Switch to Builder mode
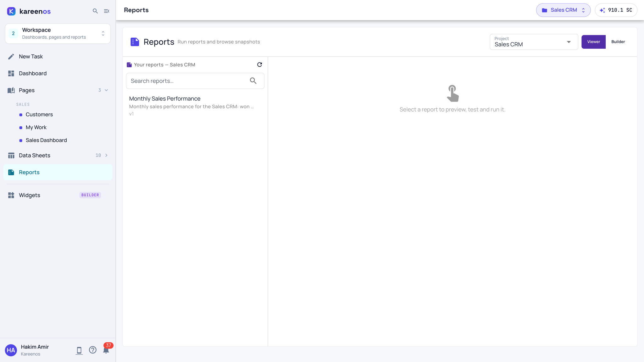The height and width of the screenshot is (362, 644). tap(618, 42)
